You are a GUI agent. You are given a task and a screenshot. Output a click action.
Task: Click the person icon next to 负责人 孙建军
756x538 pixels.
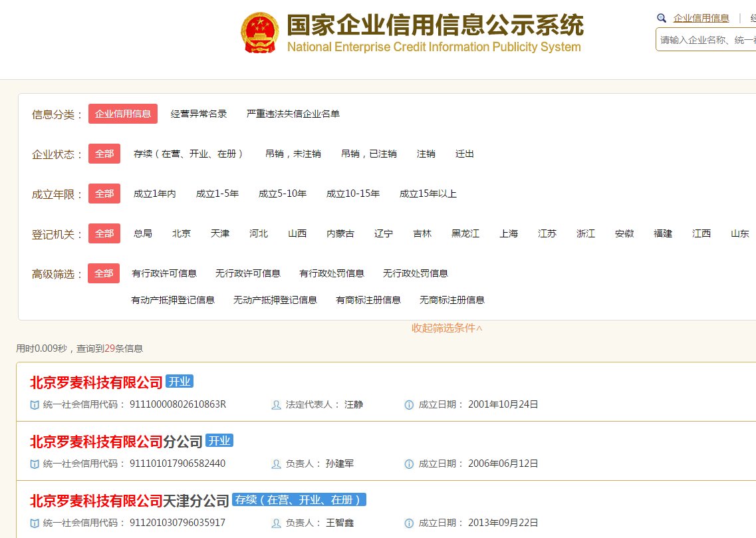[276, 464]
